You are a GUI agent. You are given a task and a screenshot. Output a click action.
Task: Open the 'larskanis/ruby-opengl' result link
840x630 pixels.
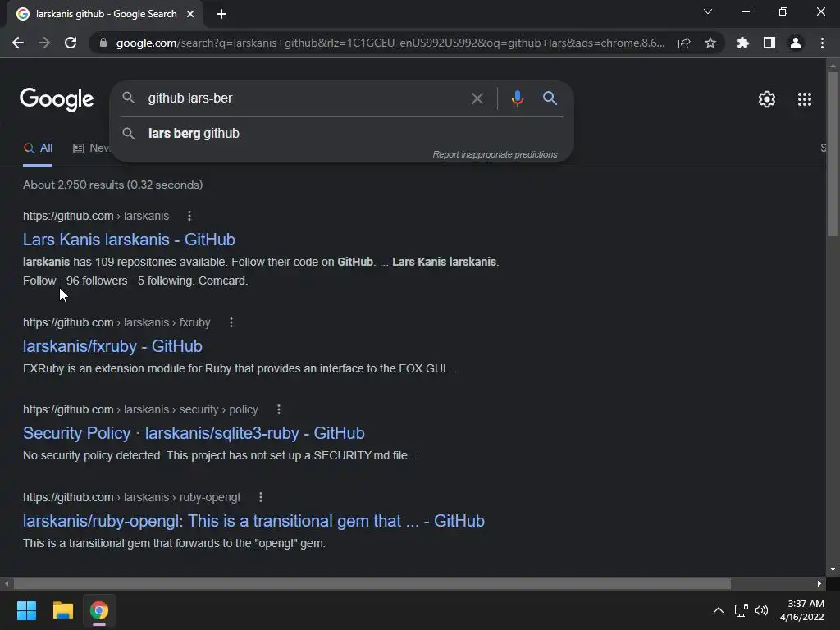tap(254, 521)
